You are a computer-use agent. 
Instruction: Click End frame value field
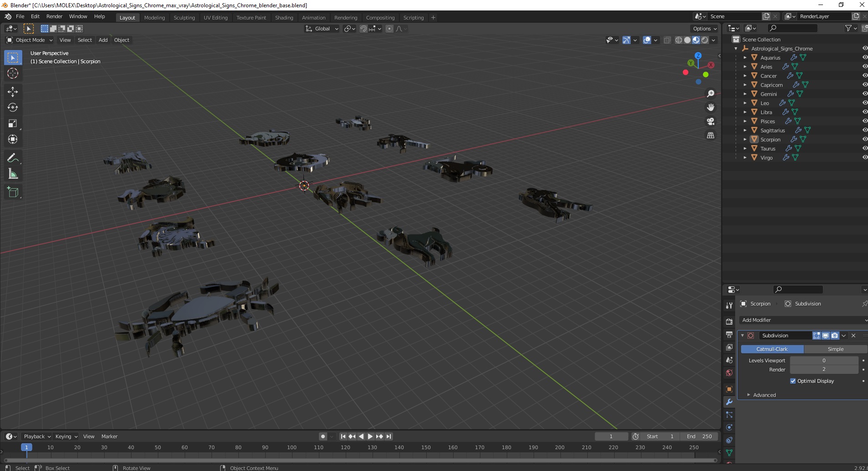pos(700,436)
